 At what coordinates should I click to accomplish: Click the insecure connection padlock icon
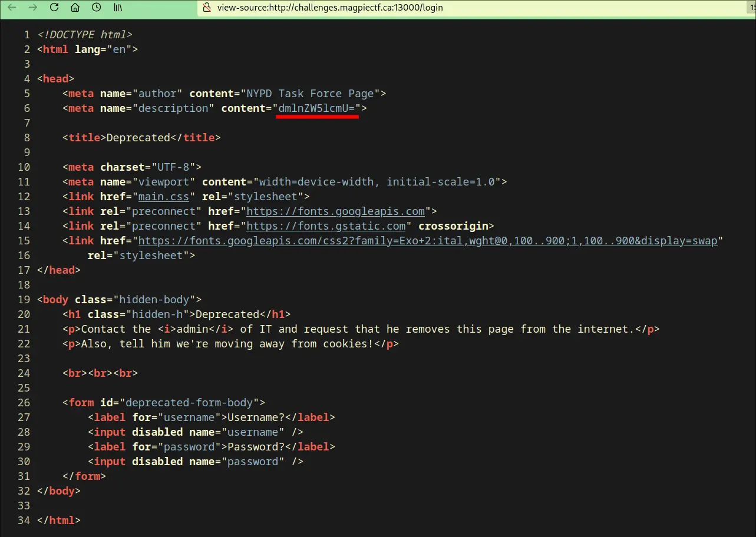pyautogui.click(x=206, y=8)
